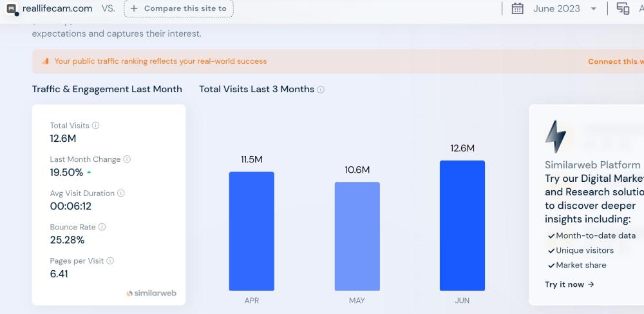Click the info icon next to Last Month Change

pos(127,159)
